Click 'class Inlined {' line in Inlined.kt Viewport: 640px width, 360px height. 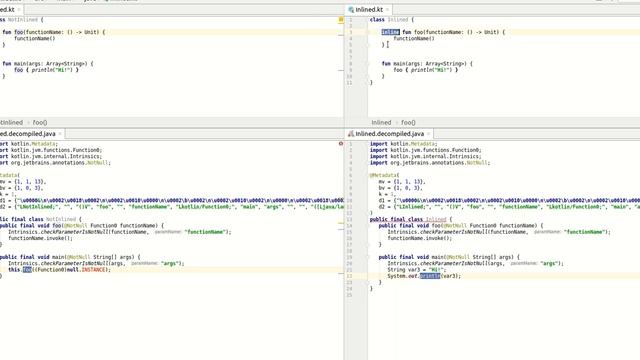(392, 20)
